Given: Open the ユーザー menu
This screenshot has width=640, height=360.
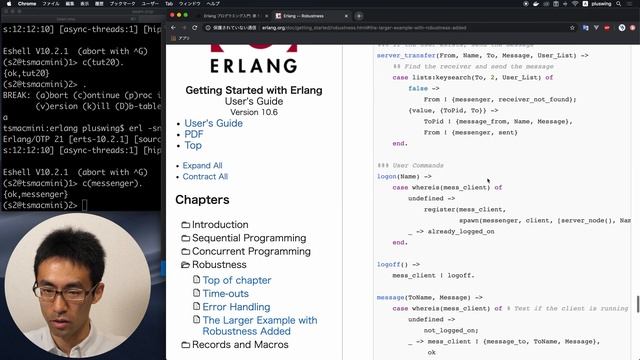Looking at the screenshot, I should click(x=150, y=4).
